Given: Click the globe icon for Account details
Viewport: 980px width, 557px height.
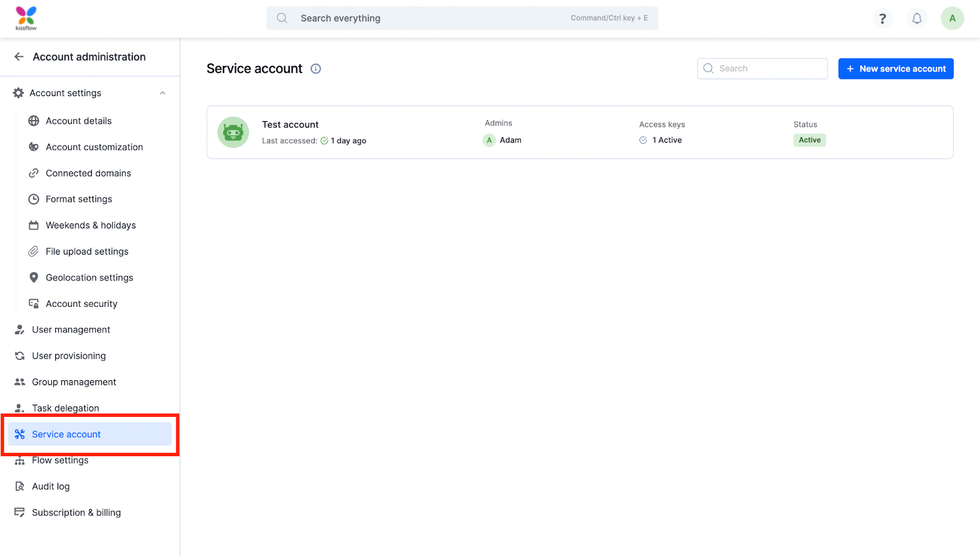Looking at the screenshot, I should click(34, 121).
